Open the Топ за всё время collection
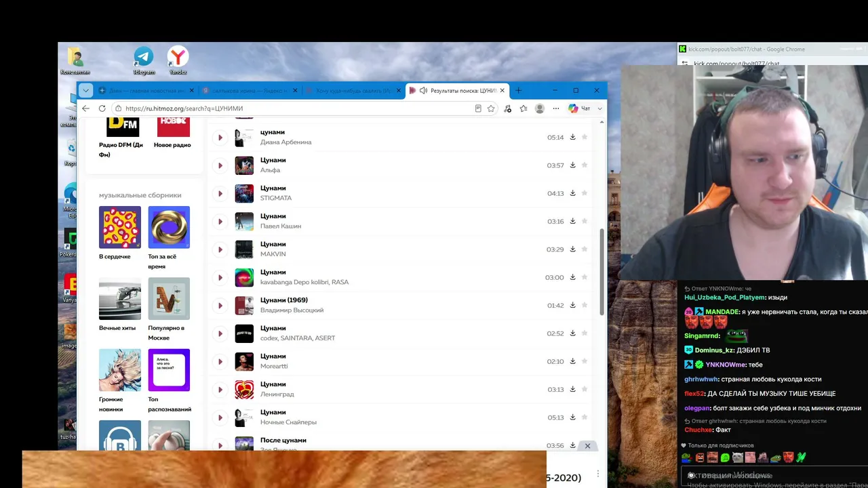This screenshot has width=868, height=488. (x=169, y=227)
